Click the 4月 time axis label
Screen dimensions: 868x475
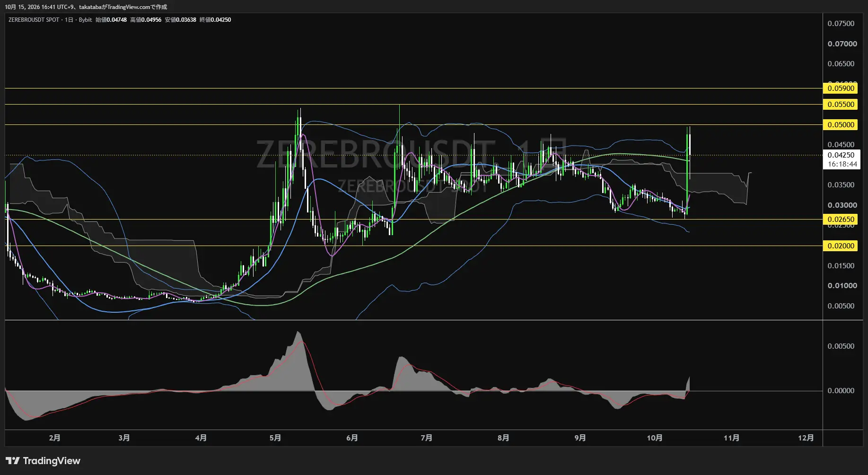coord(201,438)
